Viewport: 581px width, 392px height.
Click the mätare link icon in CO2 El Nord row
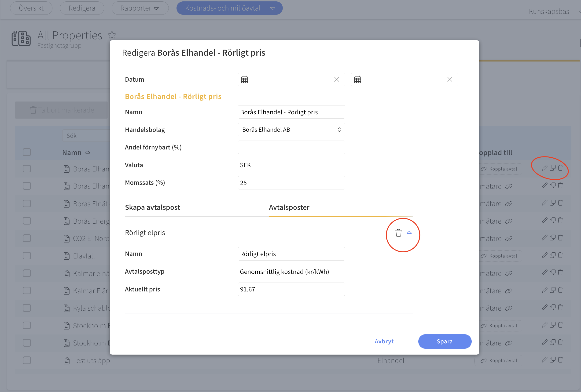[x=509, y=239]
